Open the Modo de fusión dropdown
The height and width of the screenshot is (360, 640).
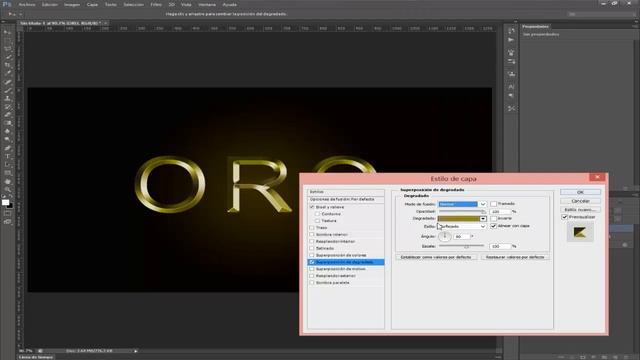462,204
